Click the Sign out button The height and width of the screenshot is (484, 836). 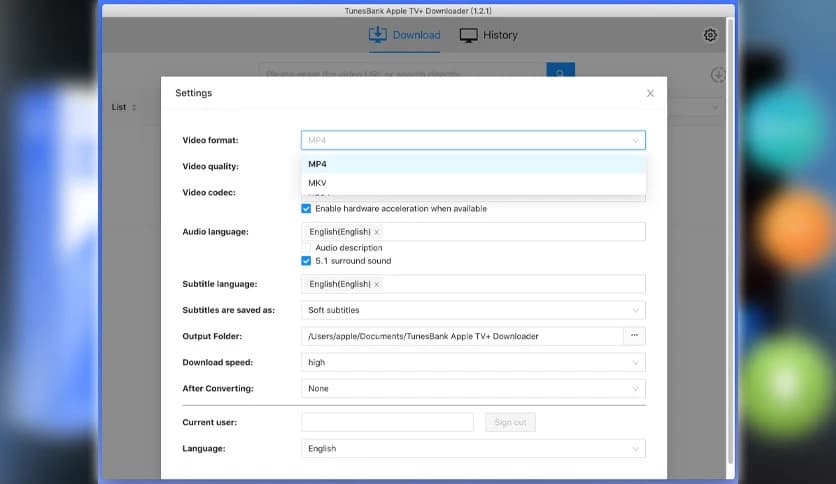point(510,422)
